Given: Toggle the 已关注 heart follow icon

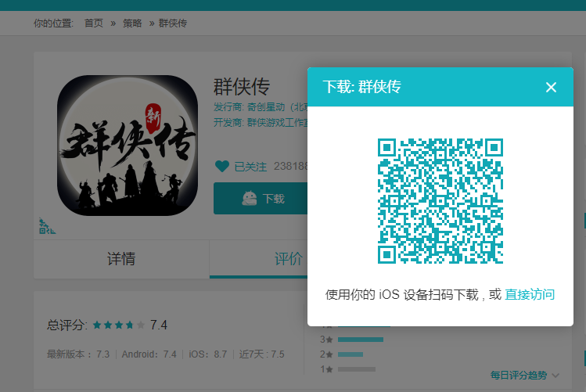Looking at the screenshot, I should click(222, 167).
